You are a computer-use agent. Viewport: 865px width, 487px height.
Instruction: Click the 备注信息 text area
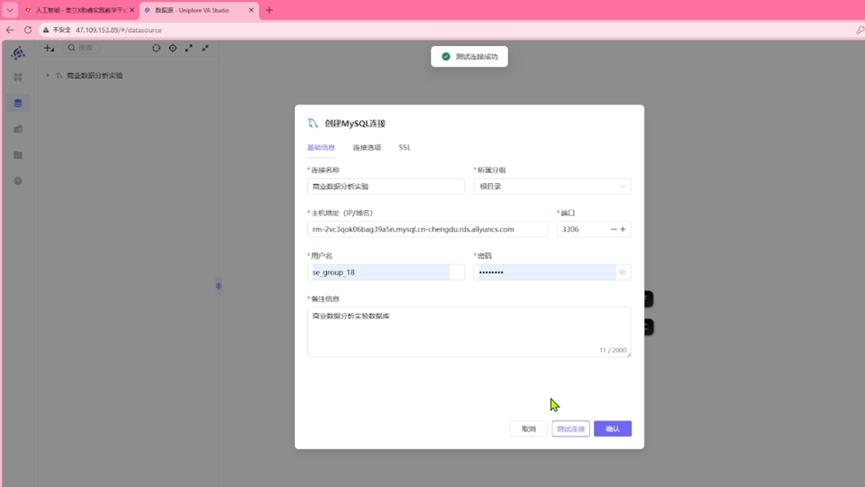click(x=469, y=332)
